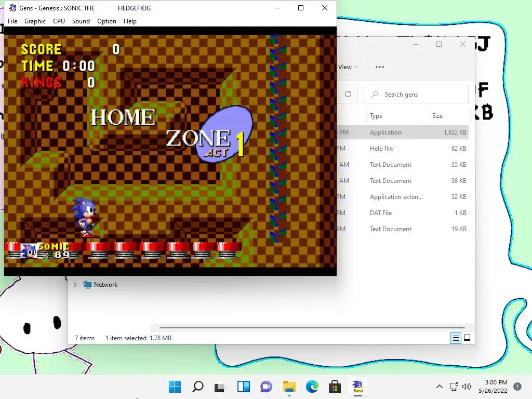Minimize the Explorer window

point(416,44)
